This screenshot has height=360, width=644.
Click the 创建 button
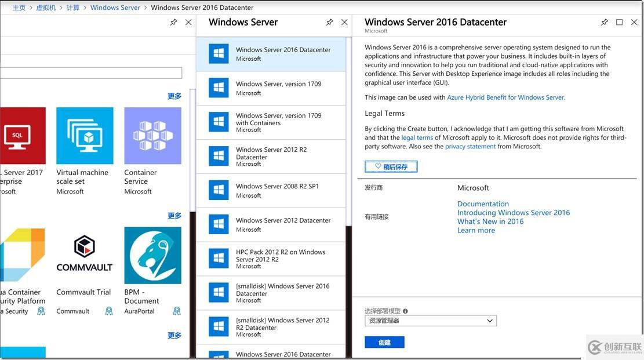[x=385, y=341]
